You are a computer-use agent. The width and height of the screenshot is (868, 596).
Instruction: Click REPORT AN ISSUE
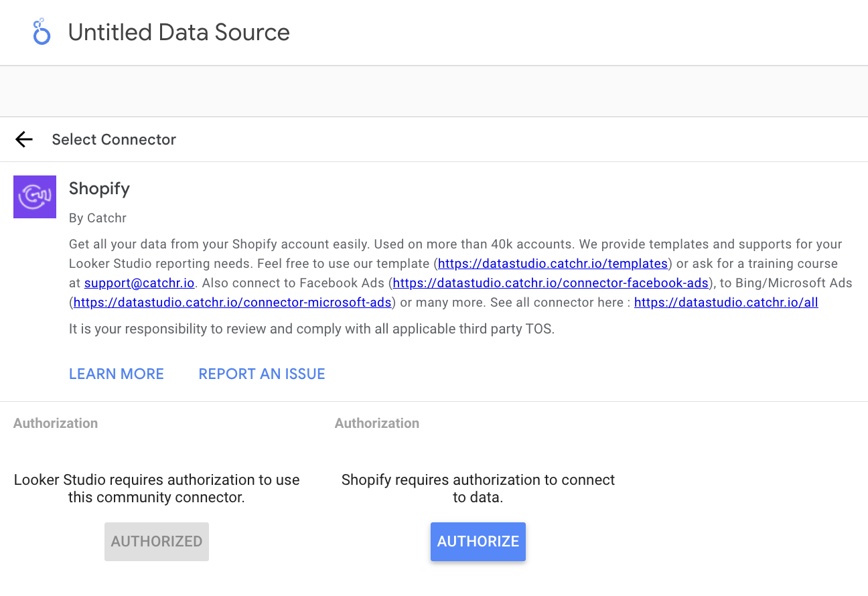[261, 374]
